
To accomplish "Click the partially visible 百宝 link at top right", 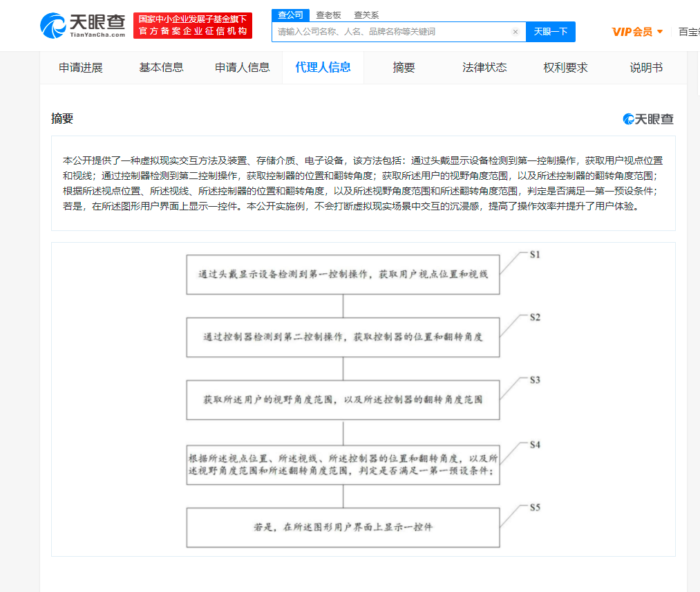I will (689, 32).
